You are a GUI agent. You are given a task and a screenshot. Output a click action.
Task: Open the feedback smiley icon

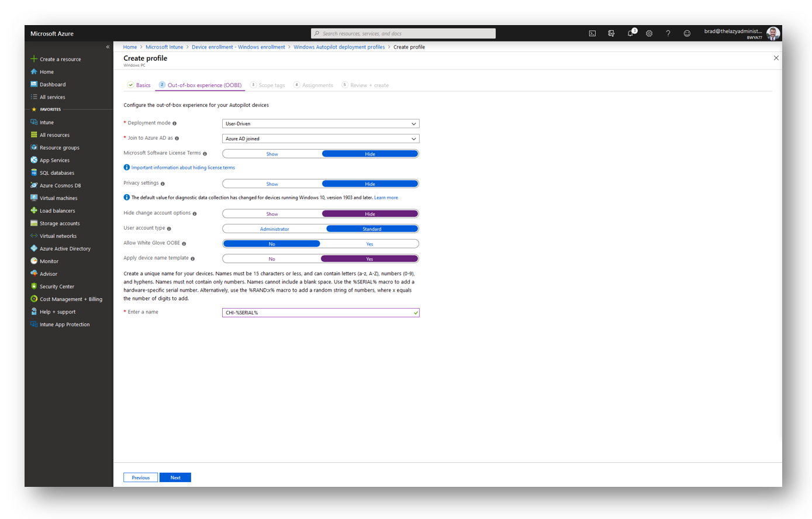pyautogui.click(x=687, y=34)
